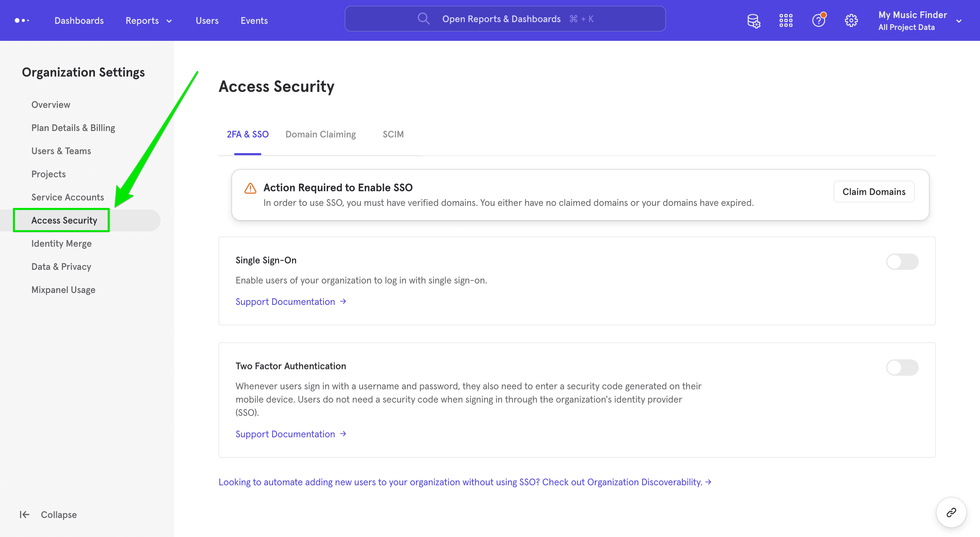Open the SCIM tab
This screenshot has height=537, width=980.
tap(393, 134)
